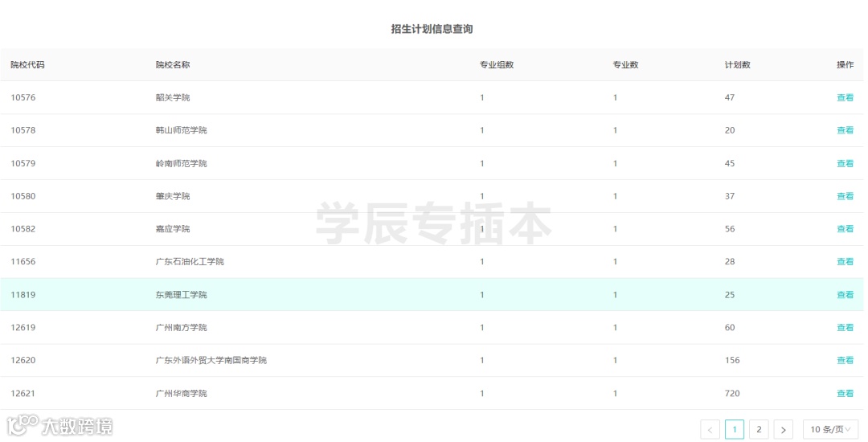Screen dimensions: 868x442
Task: Click school name 广州南方学院
Action: (x=181, y=327)
